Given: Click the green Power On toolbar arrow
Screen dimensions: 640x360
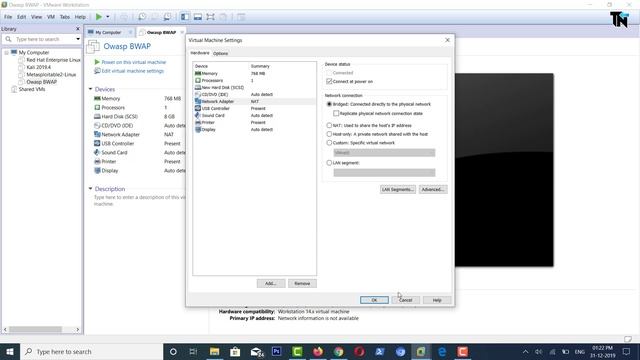Looking at the screenshot, I should click(99, 17).
